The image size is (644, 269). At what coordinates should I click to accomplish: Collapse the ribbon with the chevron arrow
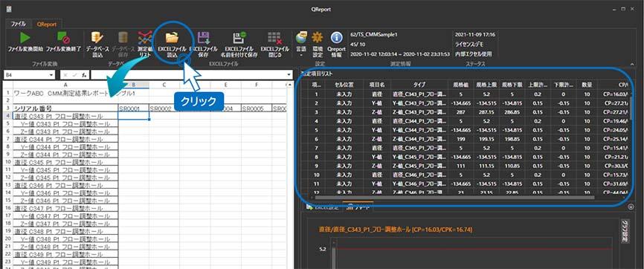632,64
